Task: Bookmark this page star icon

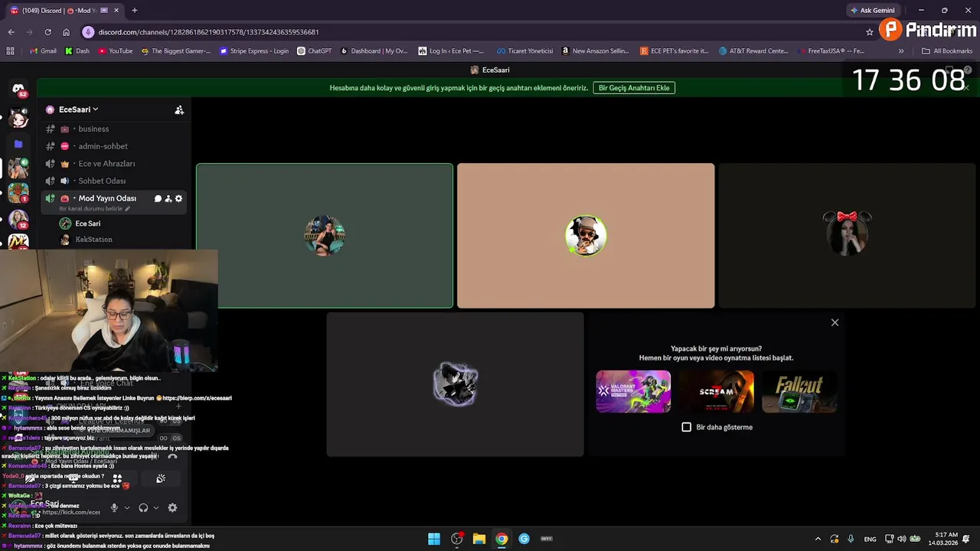Action: click(x=870, y=32)
